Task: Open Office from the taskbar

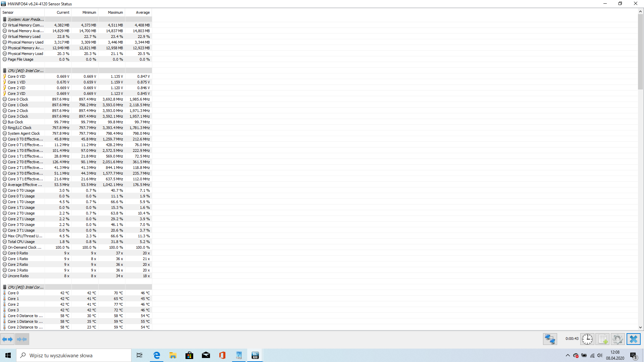Action: coord(222,355)
